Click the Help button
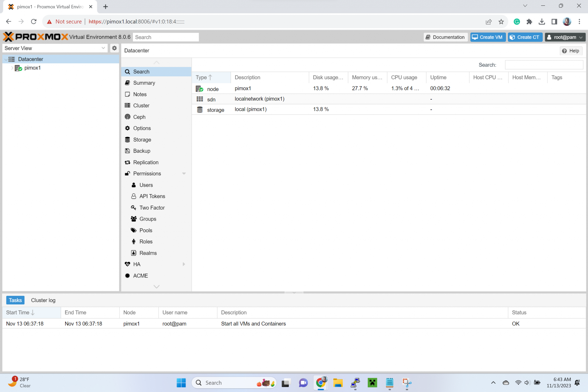 [x=571, y=51]
